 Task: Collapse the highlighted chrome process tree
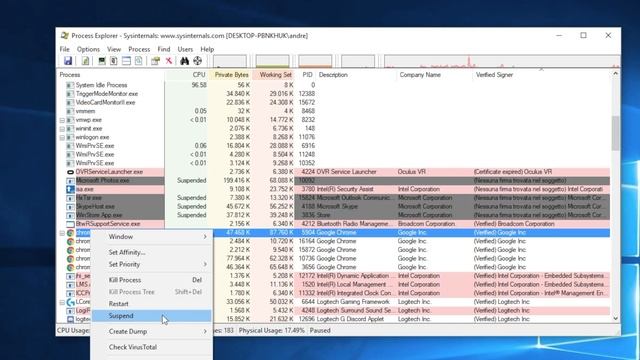[62, 233]
